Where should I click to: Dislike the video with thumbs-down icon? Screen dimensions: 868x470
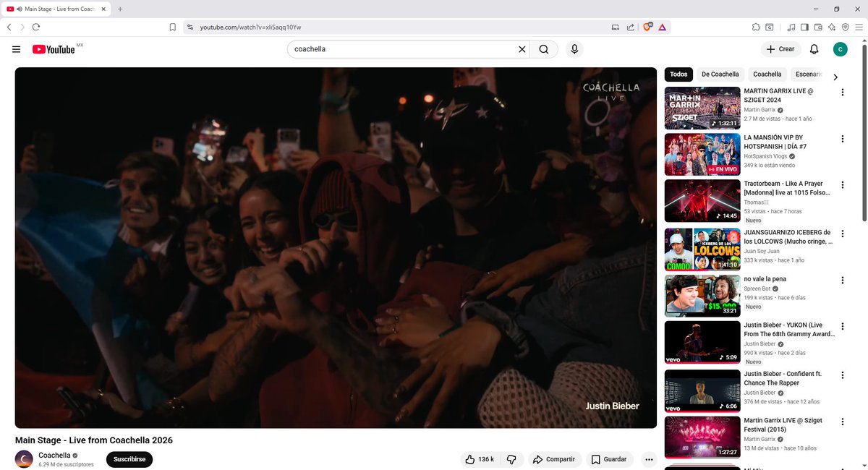click(511, 459)
